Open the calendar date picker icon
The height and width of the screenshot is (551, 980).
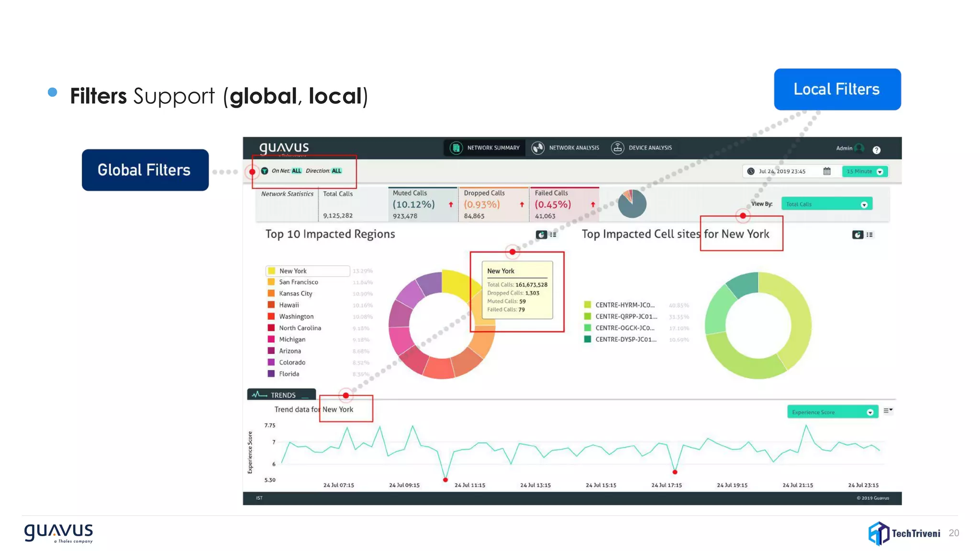pyautogui.click(x=827, y=171)
